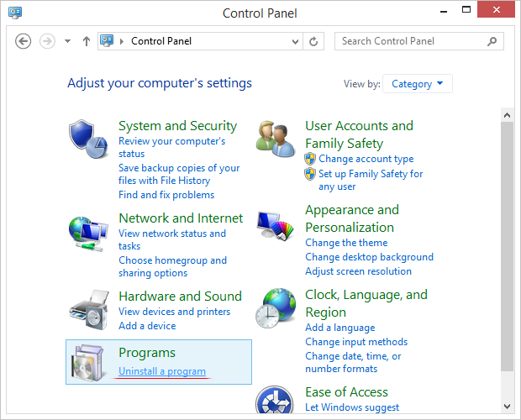The height and width of the screenshot is (420, 521).
Task: Click the shield icon beside Set up Family Safety
Action: 310,174
